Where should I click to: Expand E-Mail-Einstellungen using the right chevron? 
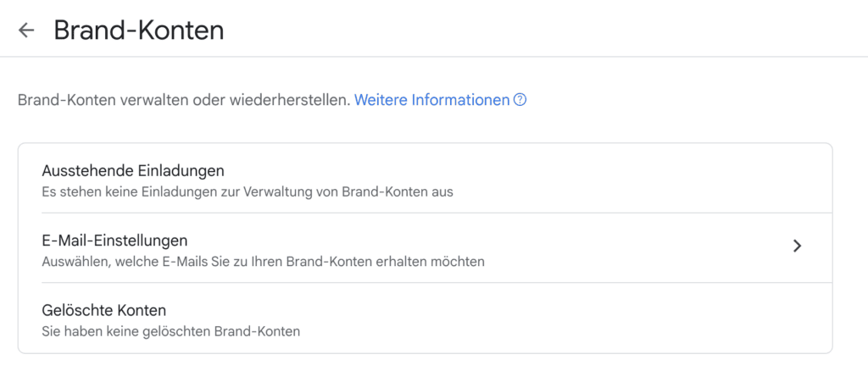pyautogui.click(x=797, y=246)
